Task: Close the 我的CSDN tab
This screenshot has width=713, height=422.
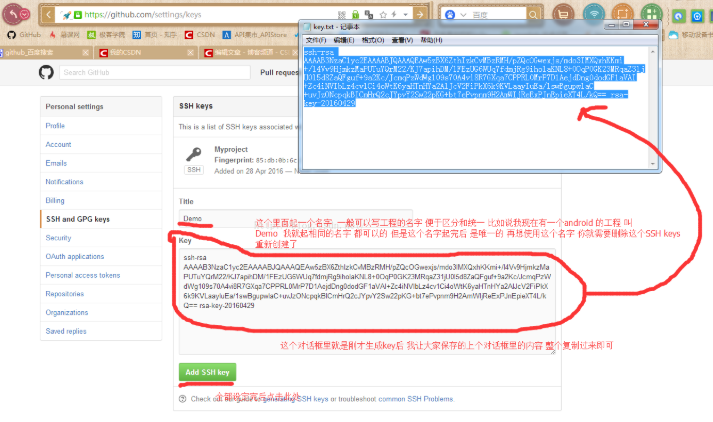Action: point(191,53)
